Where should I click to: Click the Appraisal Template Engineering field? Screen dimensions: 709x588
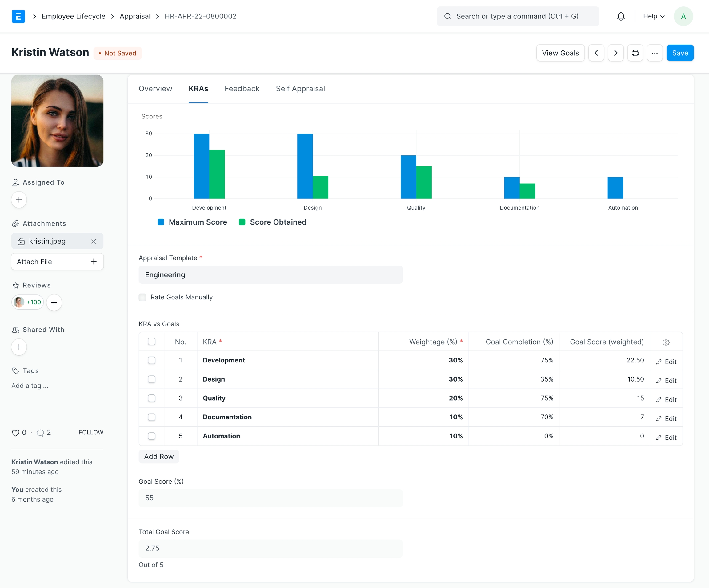tap(270, 275)
